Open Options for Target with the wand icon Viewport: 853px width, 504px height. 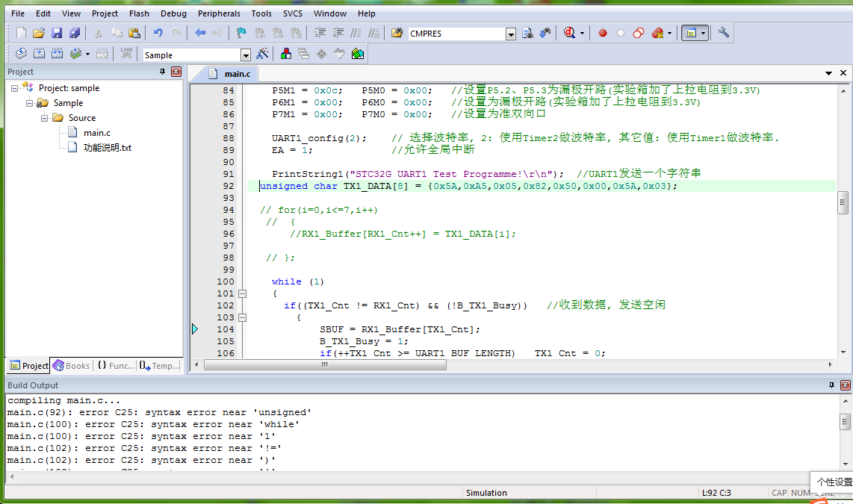(262, 54)
